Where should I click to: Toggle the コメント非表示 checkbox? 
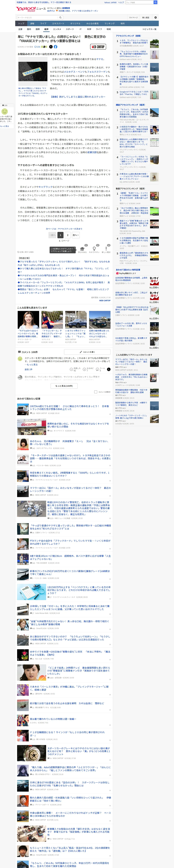click(96, 392)
